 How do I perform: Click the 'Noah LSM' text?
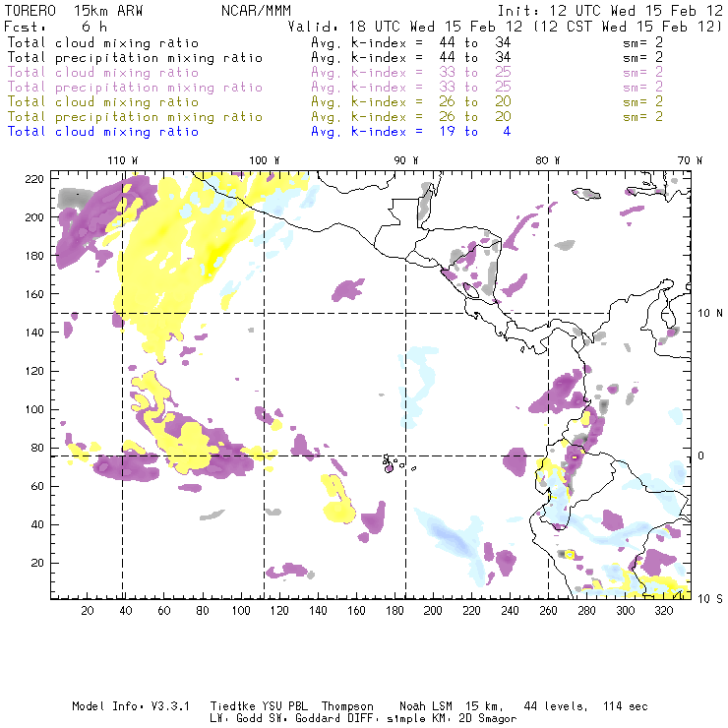pyautogui.click(x=426, y=706)
